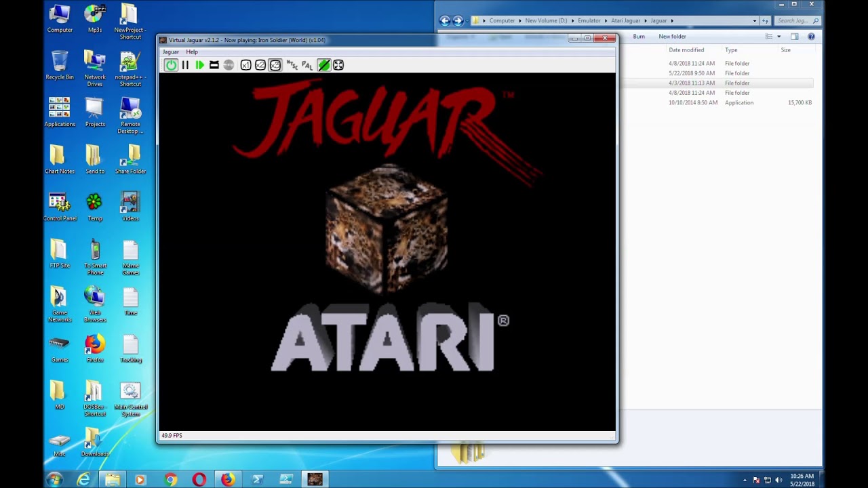Image resolution: width=868 pixels, height=488 pixels.
Task: Open the volume control in system tray
Action: [778, 480]
